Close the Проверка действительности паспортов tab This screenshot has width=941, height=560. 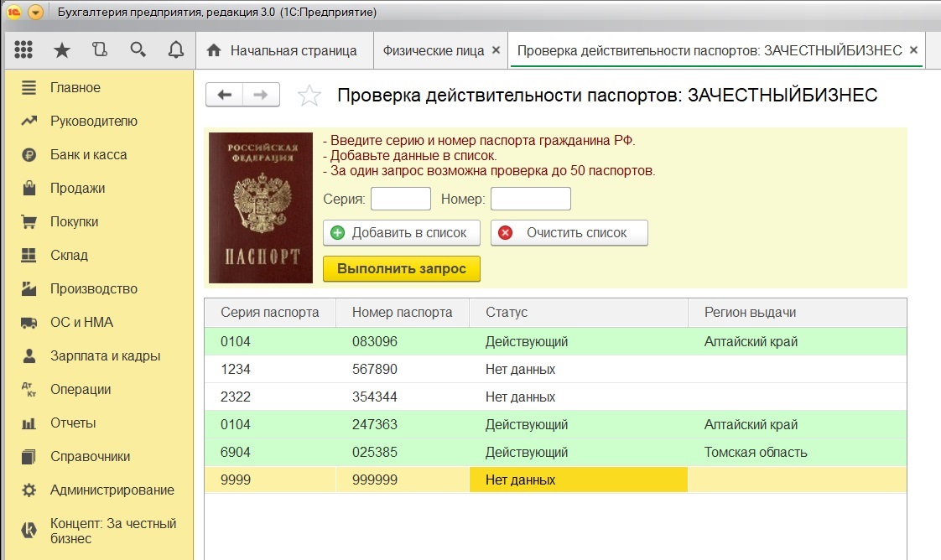click(914, 50)
